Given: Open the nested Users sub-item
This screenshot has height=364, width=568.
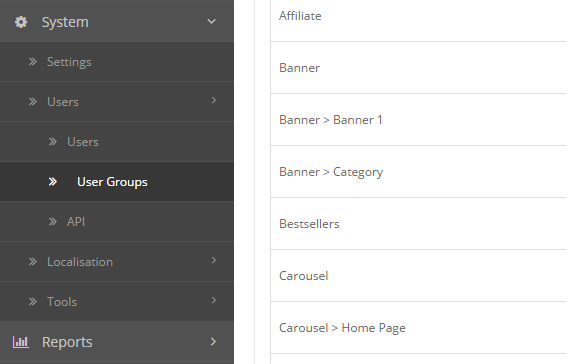Looking at the screenshot, I should pos(117,142).
